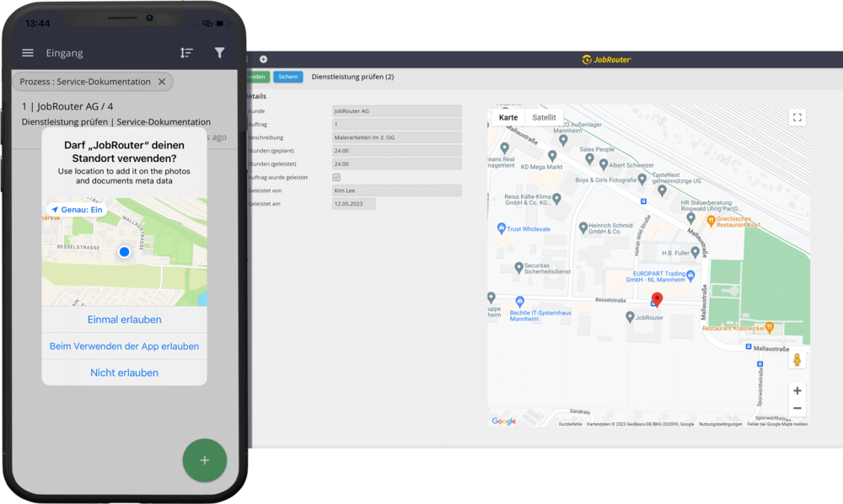Viewport: 843px width, 504px height.
Task: Tap the green add floating button
Action: 204,460
